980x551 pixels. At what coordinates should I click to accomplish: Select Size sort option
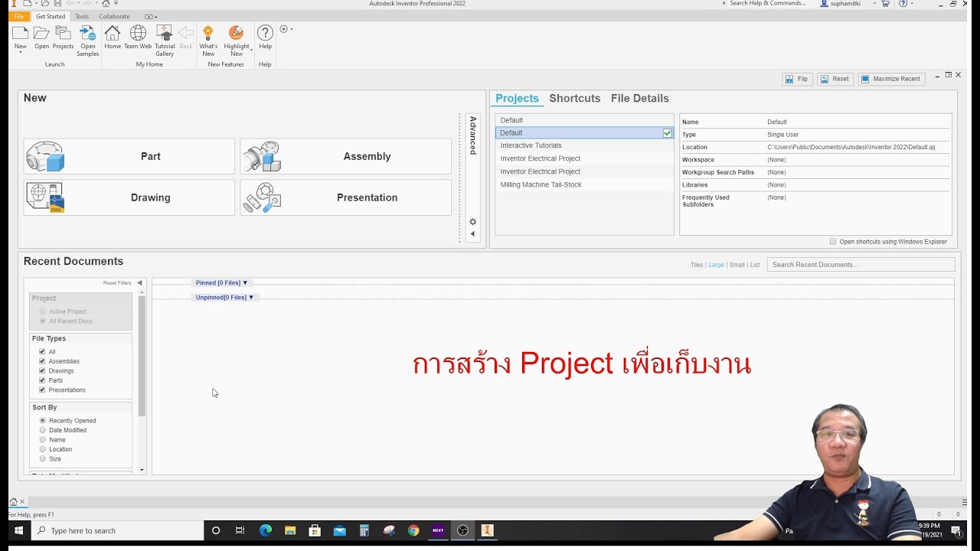coord(43,459)
